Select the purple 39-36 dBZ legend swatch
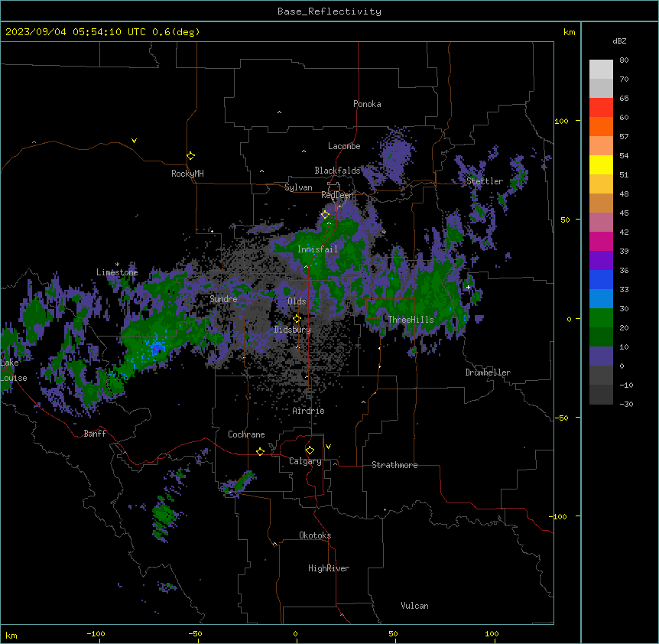Screen dimensions: 659x644 [601, 261]
